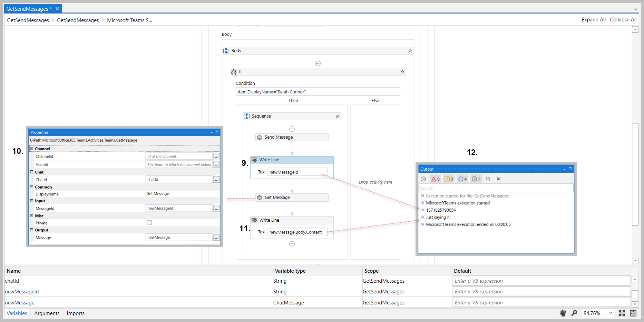Click the Sequence activity icon
The height and width of the screenshot is (322, 644).
247,116
